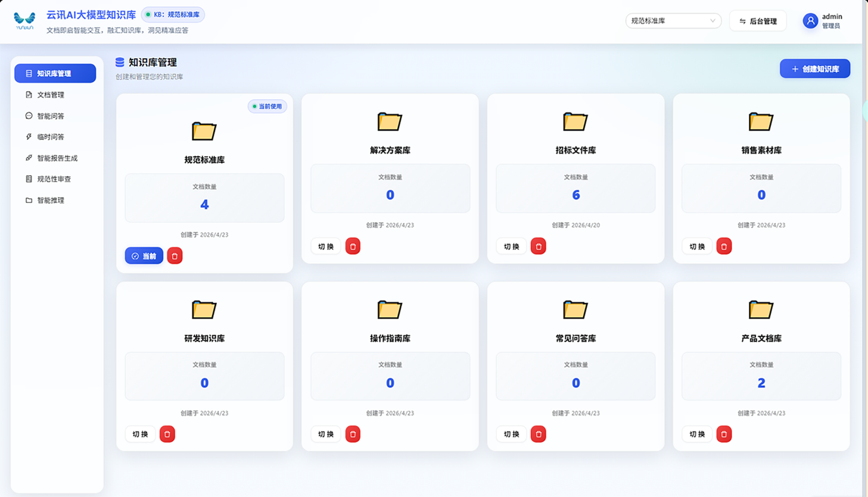Open 智能推理 in the sidebar
The width and height of the screenshot is (868, 497).
pos(55,201)
